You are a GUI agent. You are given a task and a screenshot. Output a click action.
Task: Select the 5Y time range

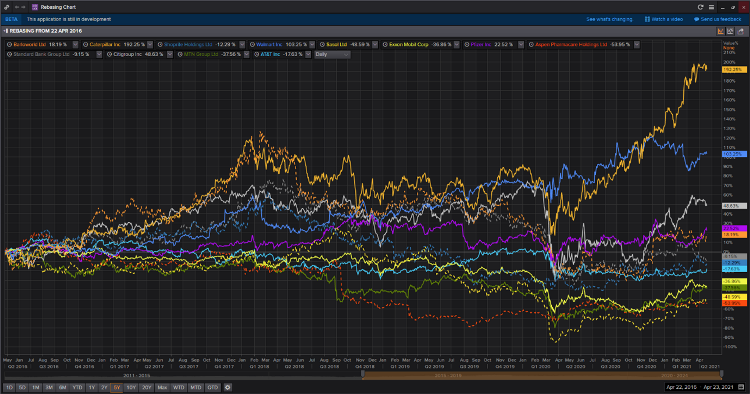click(x=117, y=387)
